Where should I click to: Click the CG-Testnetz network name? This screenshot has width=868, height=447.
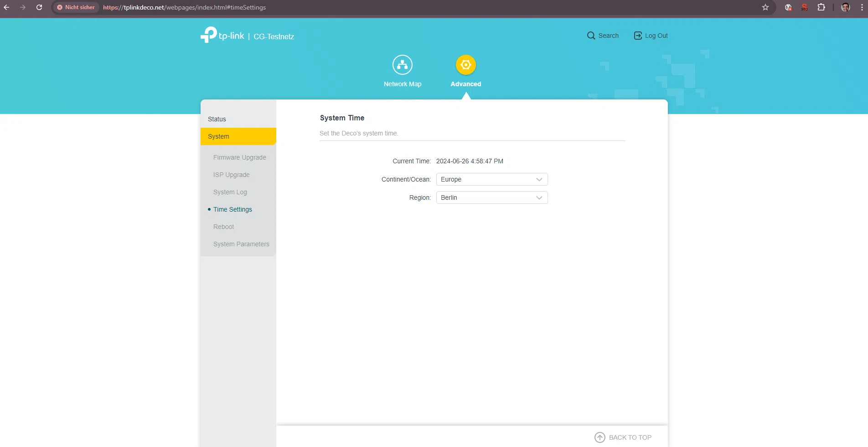(274, 36)
